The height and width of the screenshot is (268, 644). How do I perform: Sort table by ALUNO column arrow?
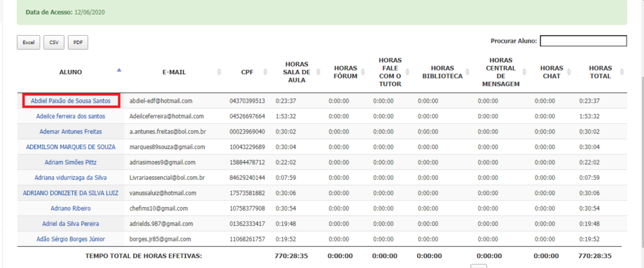point(119,70)
